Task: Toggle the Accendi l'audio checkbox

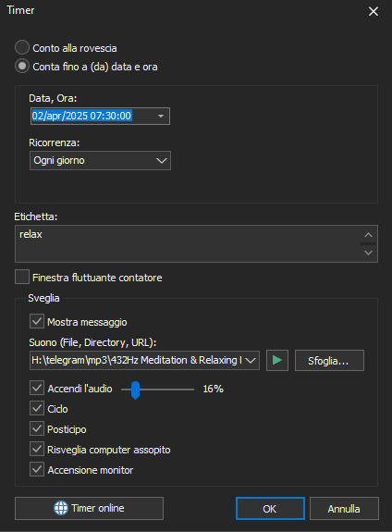Action: point(37,388)
